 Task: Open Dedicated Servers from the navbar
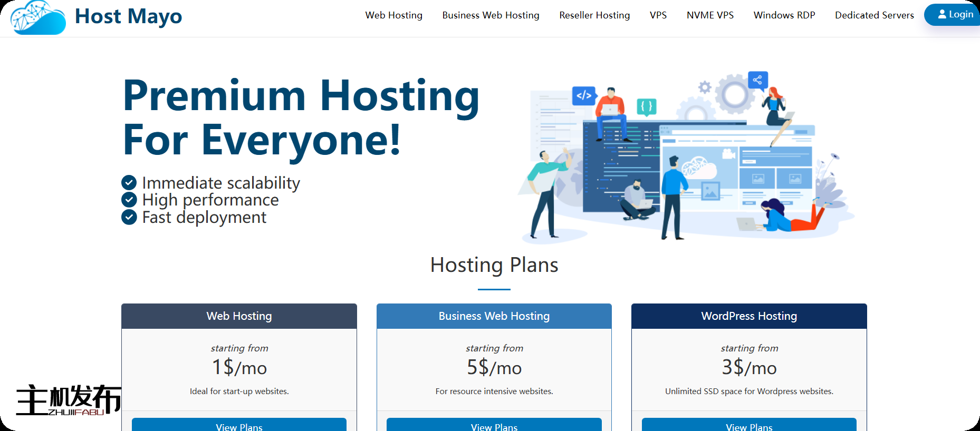click(874, 15)
